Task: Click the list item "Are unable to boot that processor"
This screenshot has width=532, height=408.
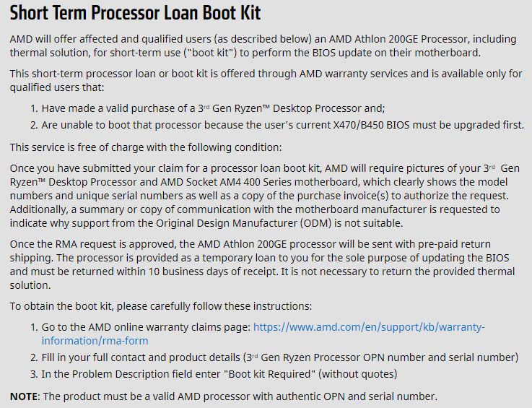Action: point(282,125)
